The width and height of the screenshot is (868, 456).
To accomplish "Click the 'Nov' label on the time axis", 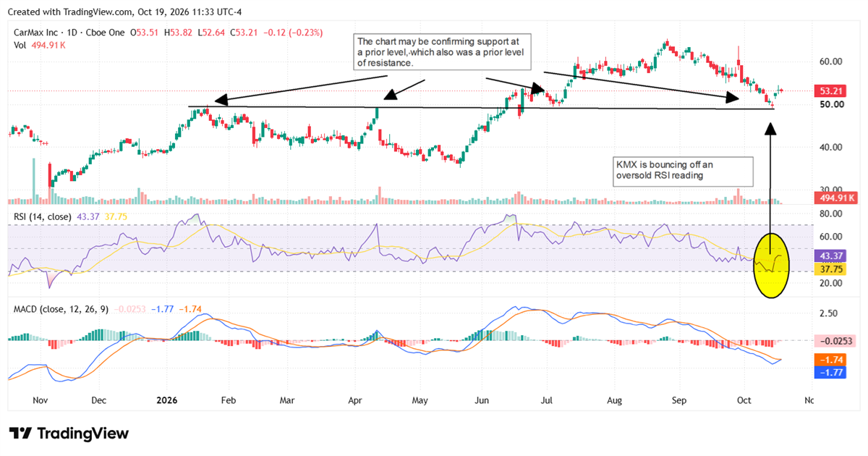I will tap(40, 400).
